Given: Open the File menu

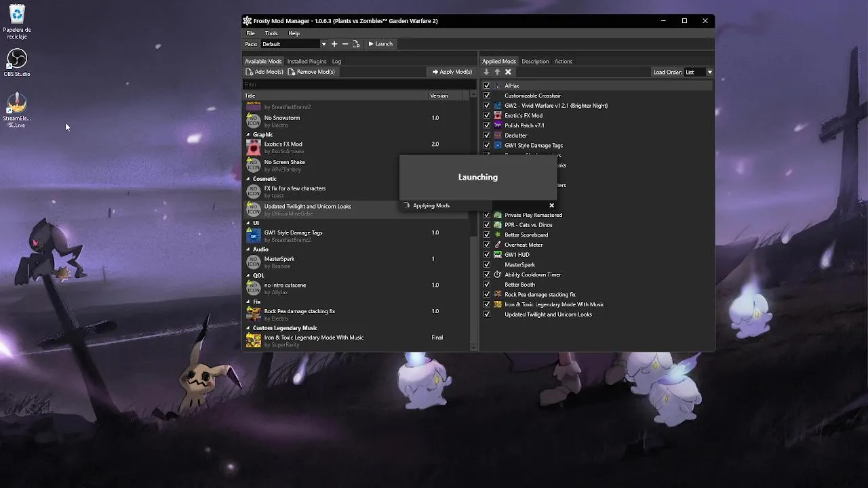Looking at the screenshot, I should point(251,33).
